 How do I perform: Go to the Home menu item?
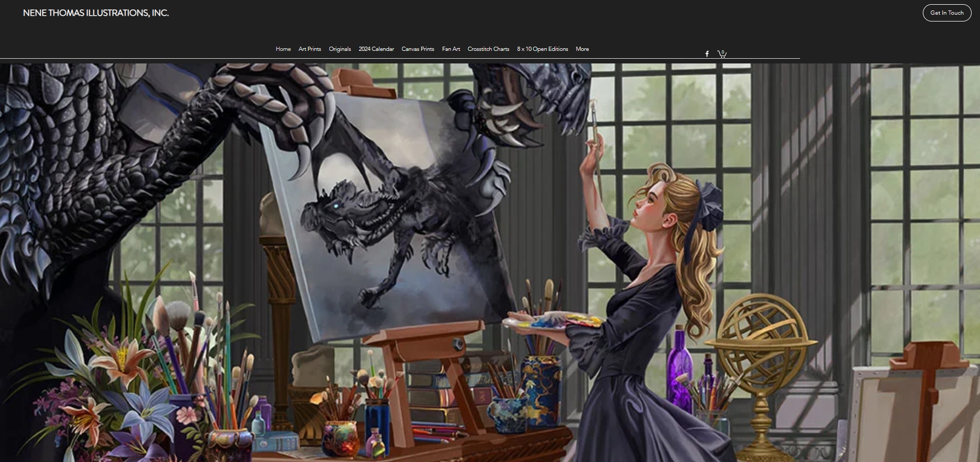(x=283, y=49)
